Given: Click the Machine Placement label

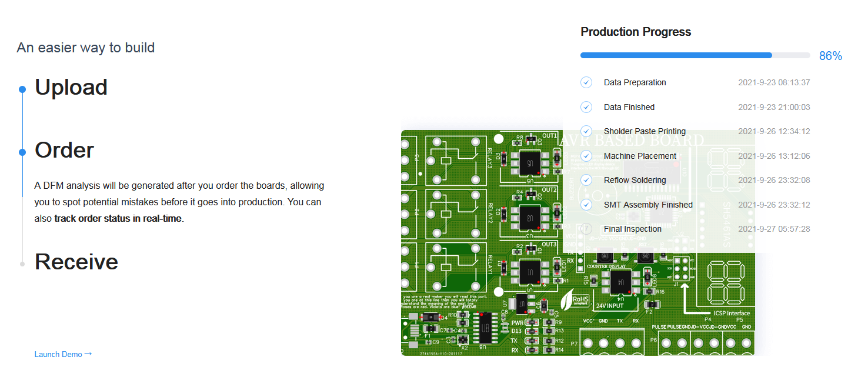Looking at the screenshot, I should (640, 156).
